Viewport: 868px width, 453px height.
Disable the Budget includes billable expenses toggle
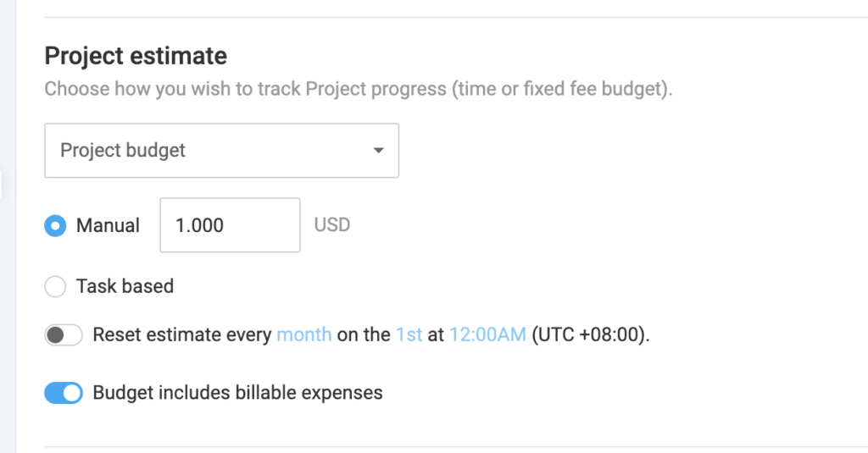pyautogui.click(x=64, y=393)
